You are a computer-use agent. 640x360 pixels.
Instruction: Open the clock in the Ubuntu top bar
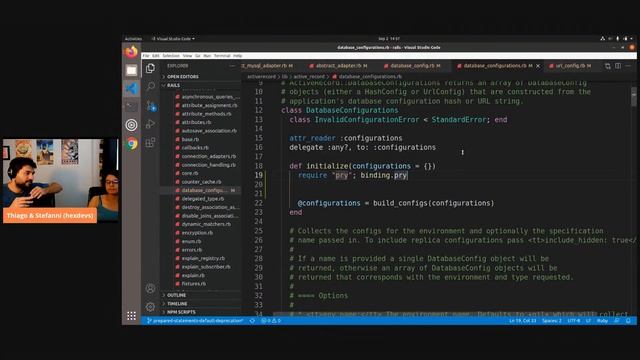(389, 39)
